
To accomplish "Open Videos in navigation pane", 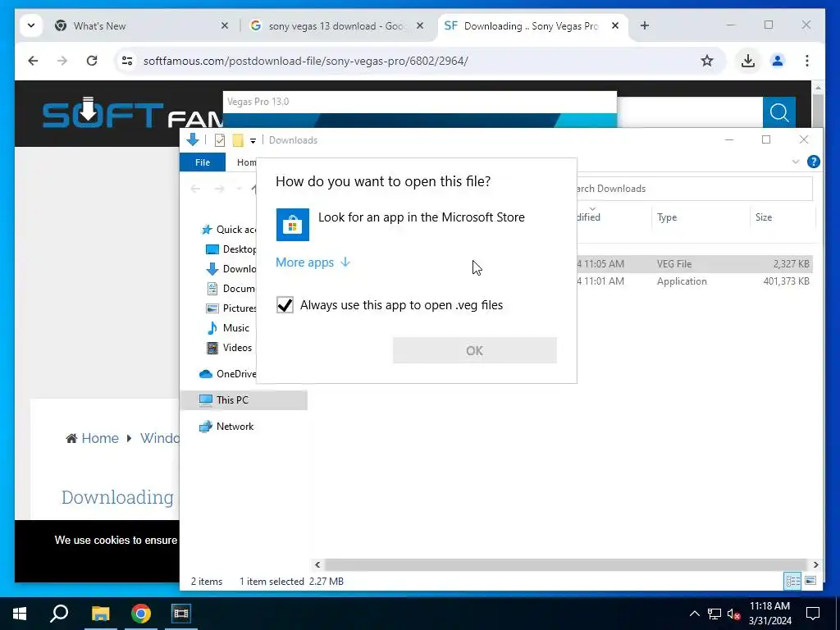I will pos(230,348).
